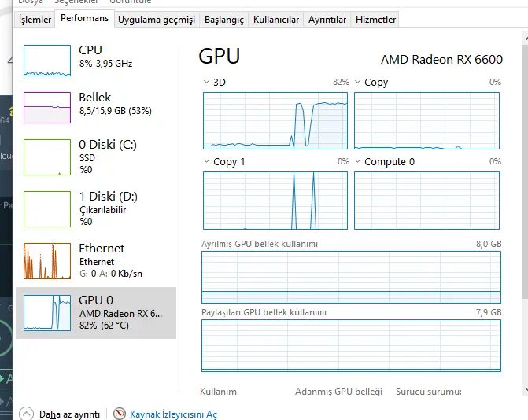
Task: Open Kaynak İzleyicisini Aç link
Action: pyautogui.click(x=173, y=414)
